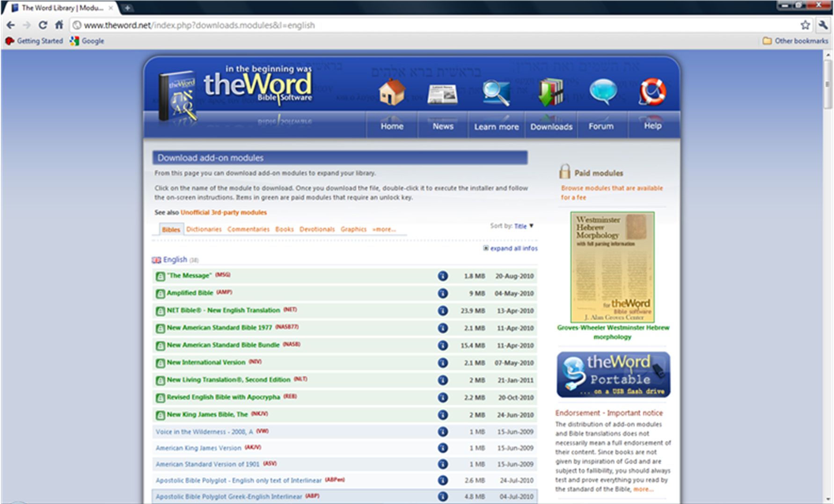This screenshot has width=834, height=504.
Task: Click the Help lifebuoy icon
Action: click(652, 91)
